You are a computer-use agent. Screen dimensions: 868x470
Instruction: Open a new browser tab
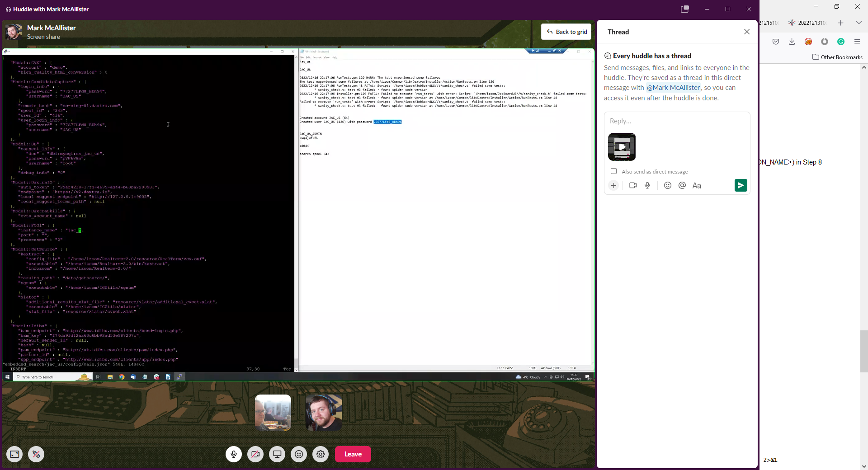tap(840, 23)
